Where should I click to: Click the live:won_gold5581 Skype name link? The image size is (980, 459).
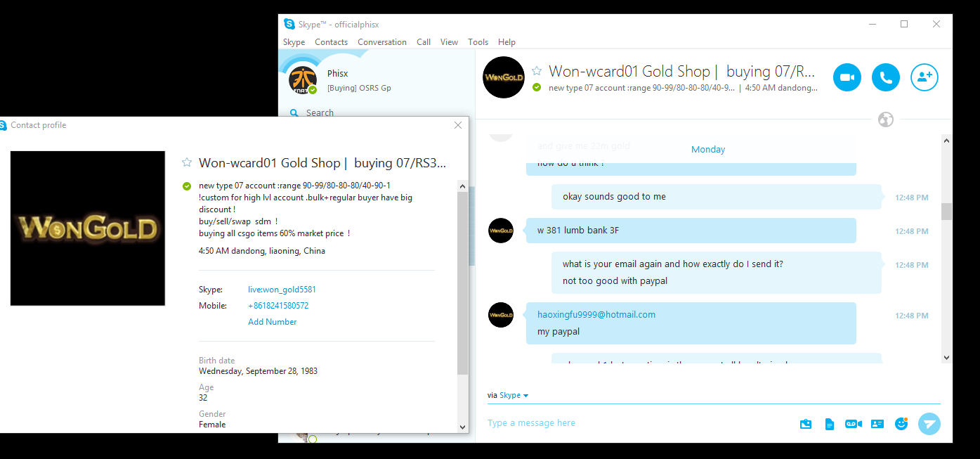[282, 290]
